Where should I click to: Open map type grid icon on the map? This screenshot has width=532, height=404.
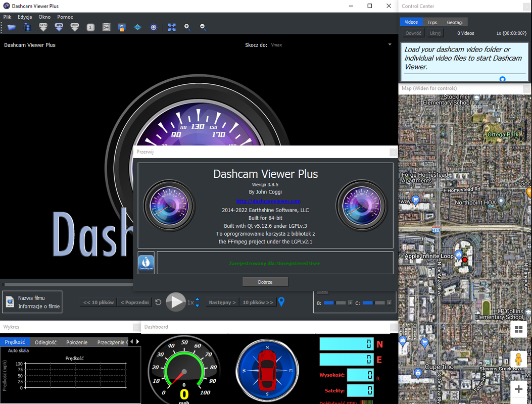click(x=518, y=329)
